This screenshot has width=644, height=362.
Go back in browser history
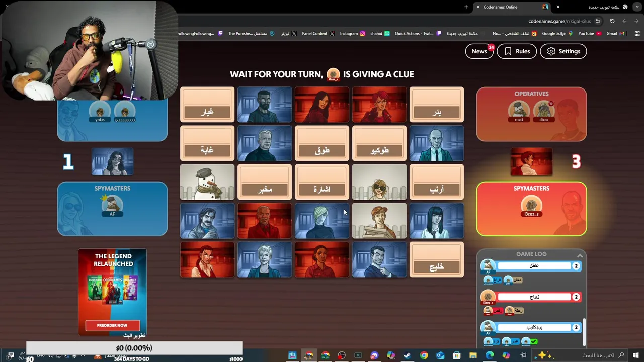tap(636, 21)
